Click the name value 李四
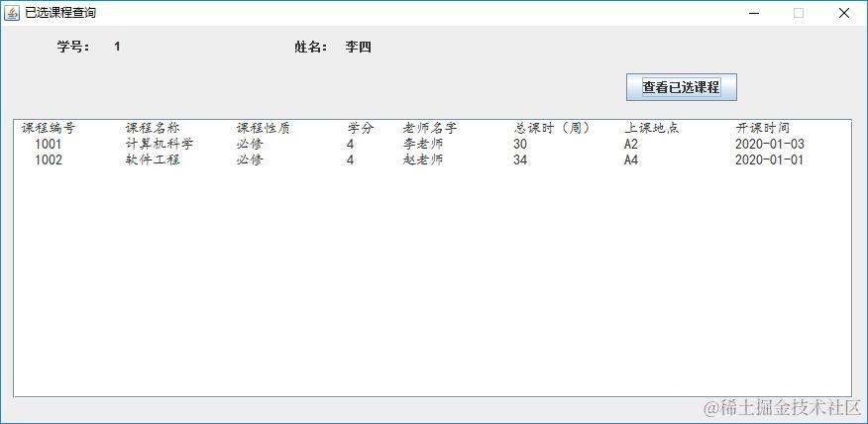Image resolution: width=868 pixels, height=424 pixels. [x=358, y=47]
